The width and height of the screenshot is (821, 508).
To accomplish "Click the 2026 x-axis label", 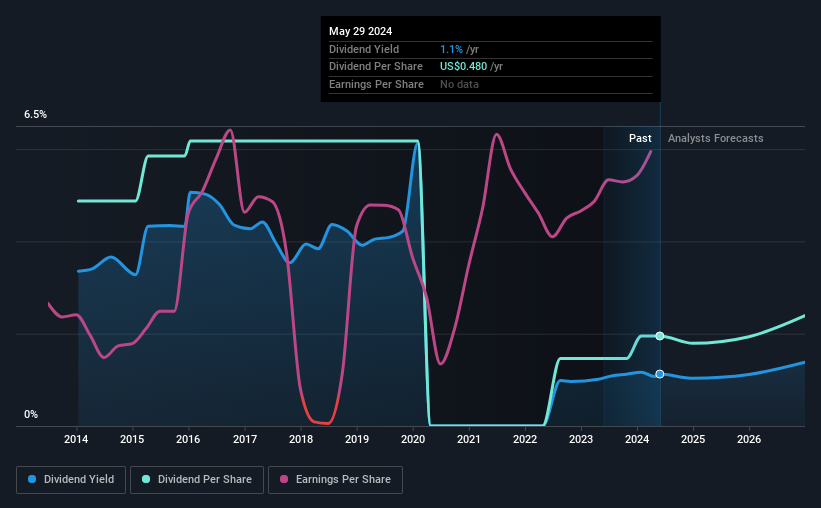I will 749,439.
